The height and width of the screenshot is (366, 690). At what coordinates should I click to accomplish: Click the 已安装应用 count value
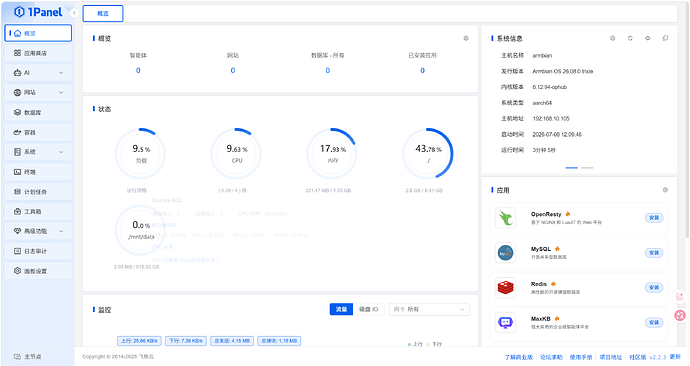pos(422,70)
